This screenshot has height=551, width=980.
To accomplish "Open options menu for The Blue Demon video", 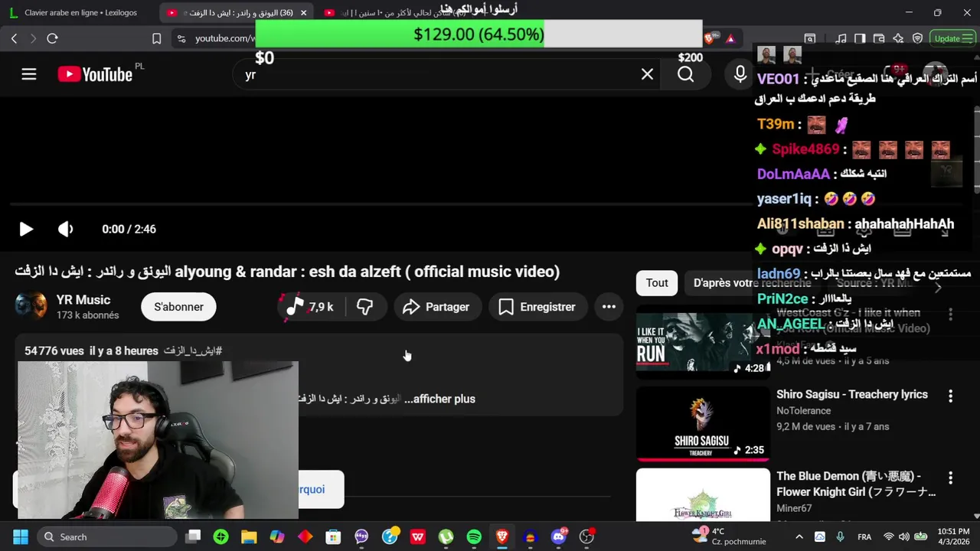I will (x=950, y=478).
